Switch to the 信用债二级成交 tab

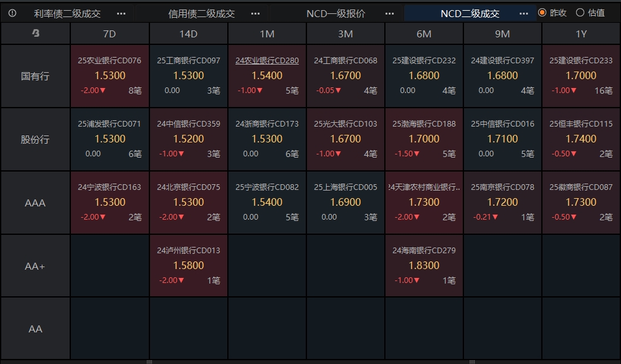pyautogui.click(x=201, y=13)
